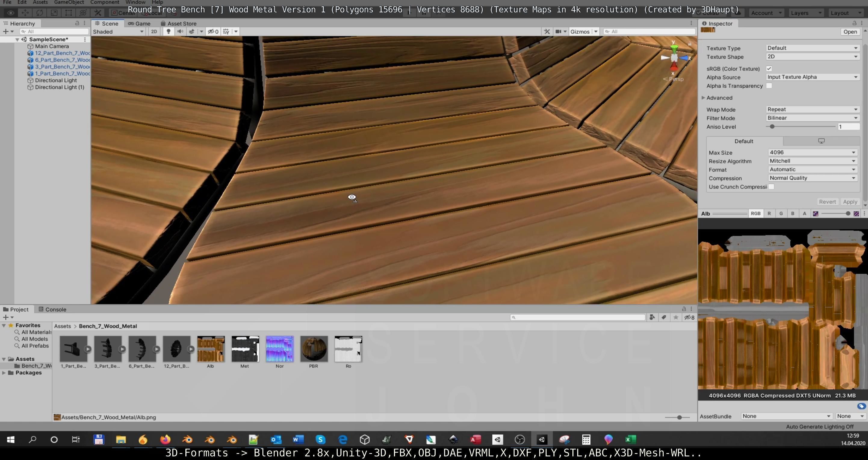Click the scene camera settings icon
868x460 pixels.
click(558, 31)
